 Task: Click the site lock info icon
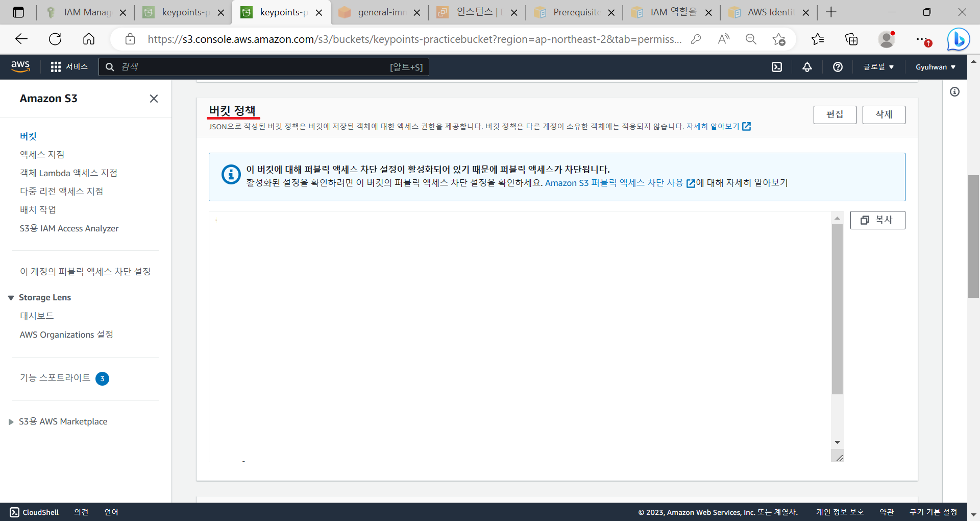click(130, 39)
